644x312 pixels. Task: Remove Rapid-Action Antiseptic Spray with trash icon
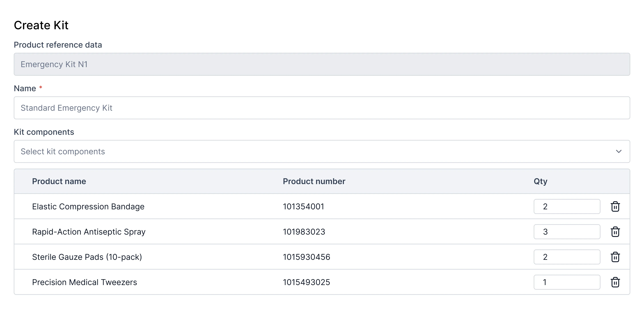tap(615, 232)
